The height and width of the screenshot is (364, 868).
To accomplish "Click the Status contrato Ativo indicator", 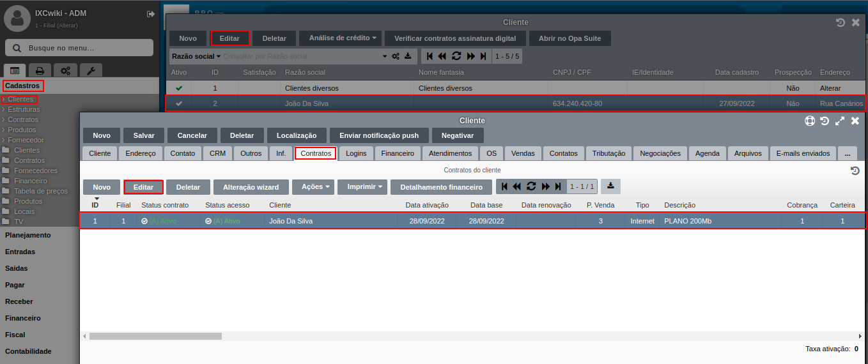I will point(159,221).
